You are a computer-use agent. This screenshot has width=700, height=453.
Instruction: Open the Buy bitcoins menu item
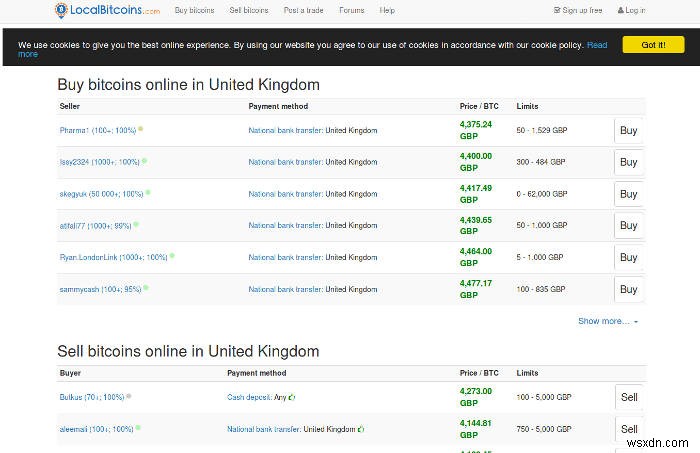click(x=194, y=10)
